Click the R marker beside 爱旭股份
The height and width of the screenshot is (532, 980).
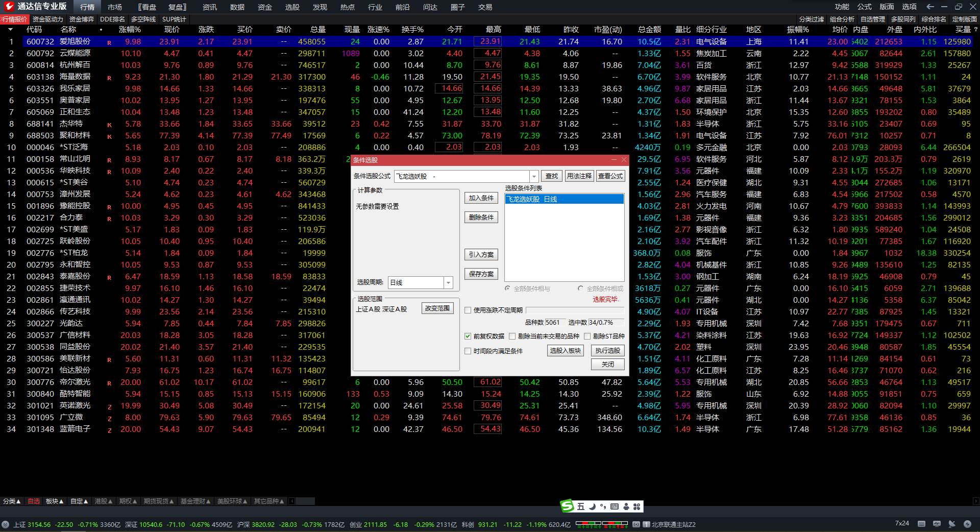click(109, 42)
